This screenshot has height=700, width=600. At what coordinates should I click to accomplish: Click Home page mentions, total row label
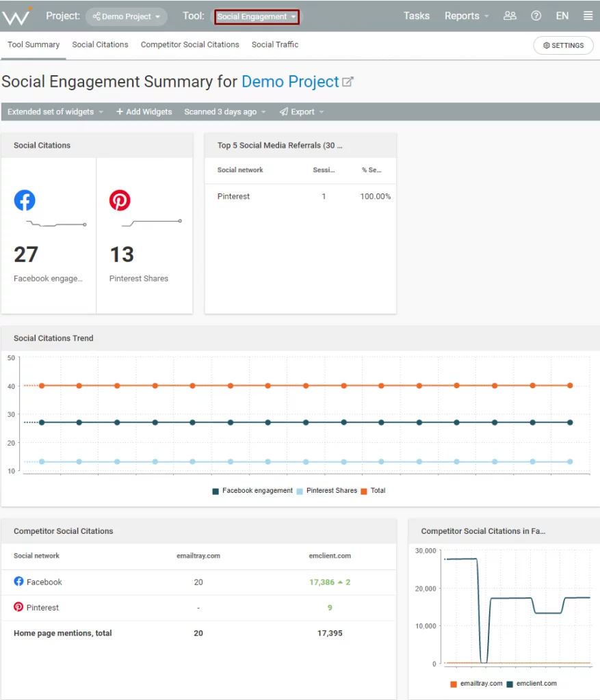pyautogui.click(x=62, y=633)
